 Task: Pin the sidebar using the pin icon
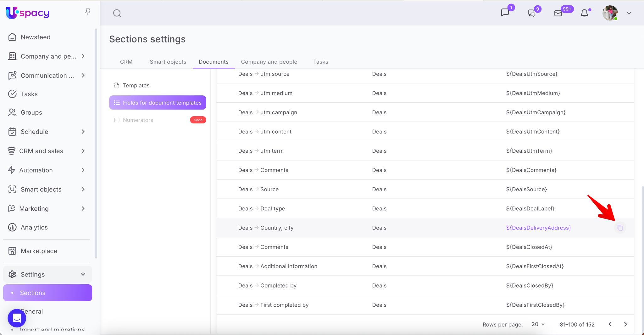pos(88,12)
